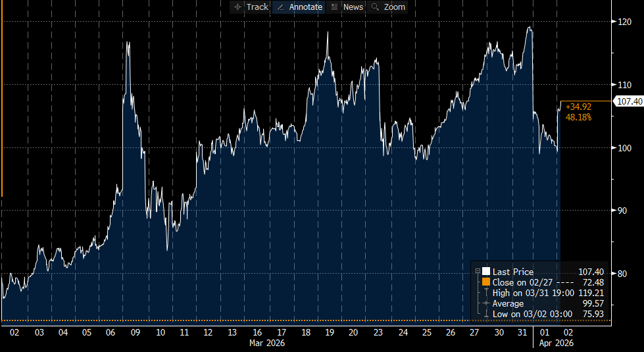Select the Zoom tool
644x352 pixels.
[388, 7]
